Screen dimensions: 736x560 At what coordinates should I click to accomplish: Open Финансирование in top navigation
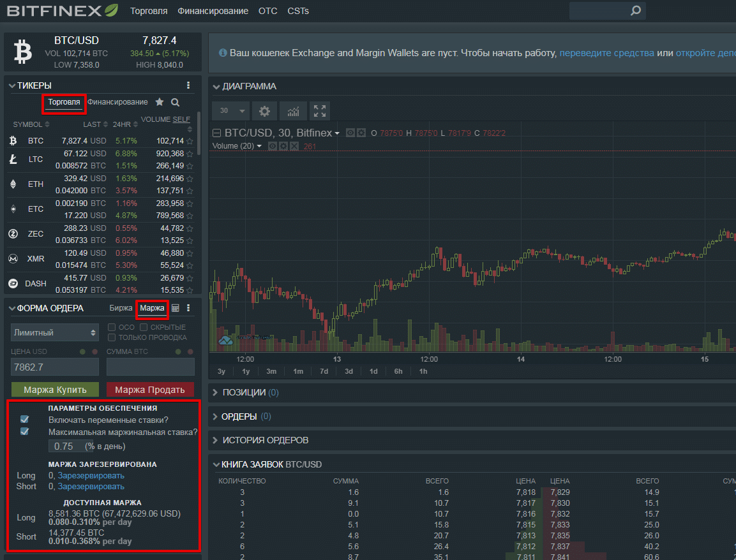(x=213, y=11)
